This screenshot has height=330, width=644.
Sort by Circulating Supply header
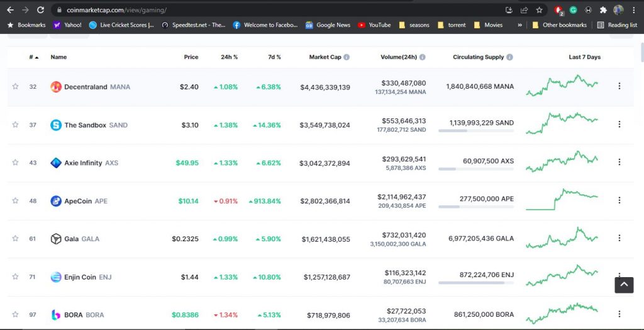tap(479, 57)
